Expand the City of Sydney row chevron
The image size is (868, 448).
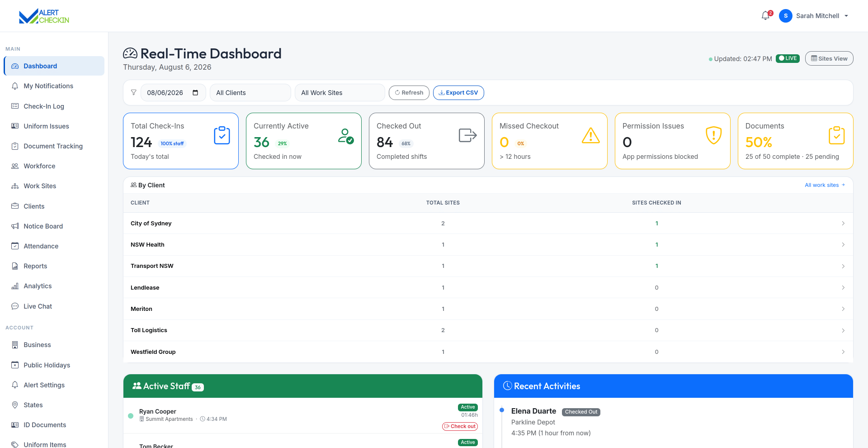843,224
